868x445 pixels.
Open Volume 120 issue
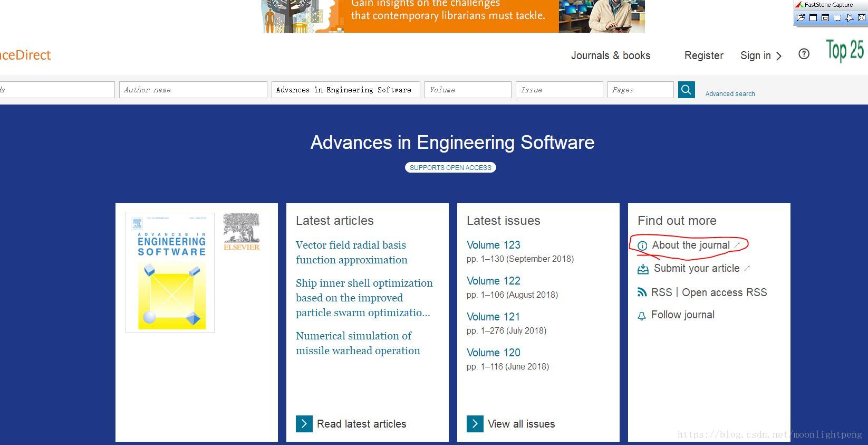(x=494, y=353)
